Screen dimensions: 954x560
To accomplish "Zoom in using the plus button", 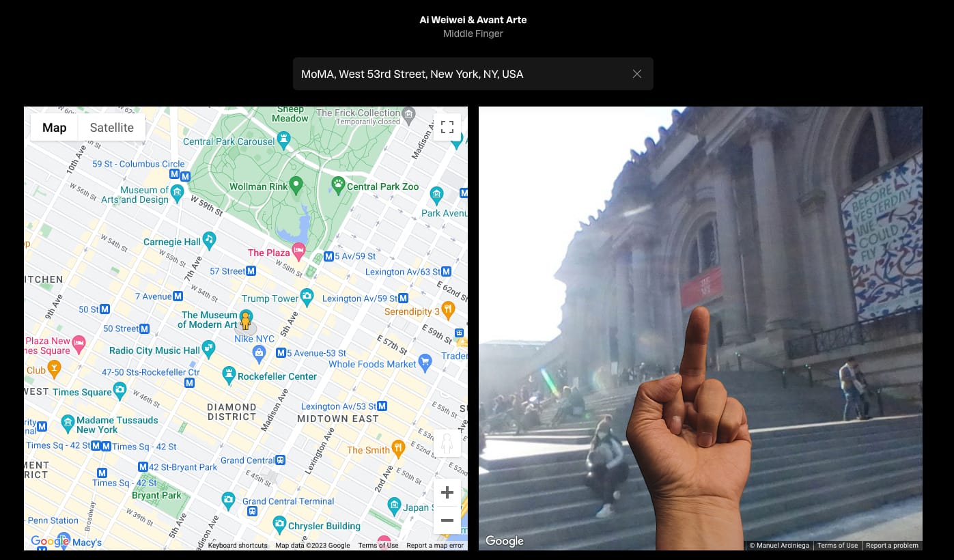I will pos(447,492).
